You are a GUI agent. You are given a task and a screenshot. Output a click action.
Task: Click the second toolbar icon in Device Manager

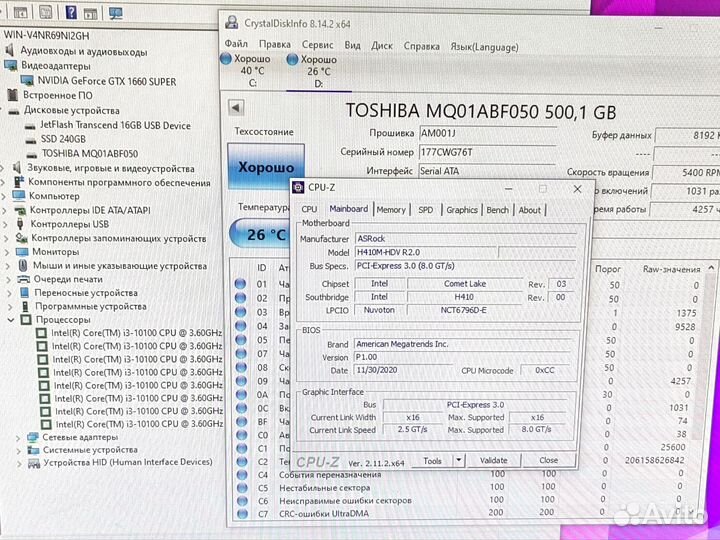45,12
